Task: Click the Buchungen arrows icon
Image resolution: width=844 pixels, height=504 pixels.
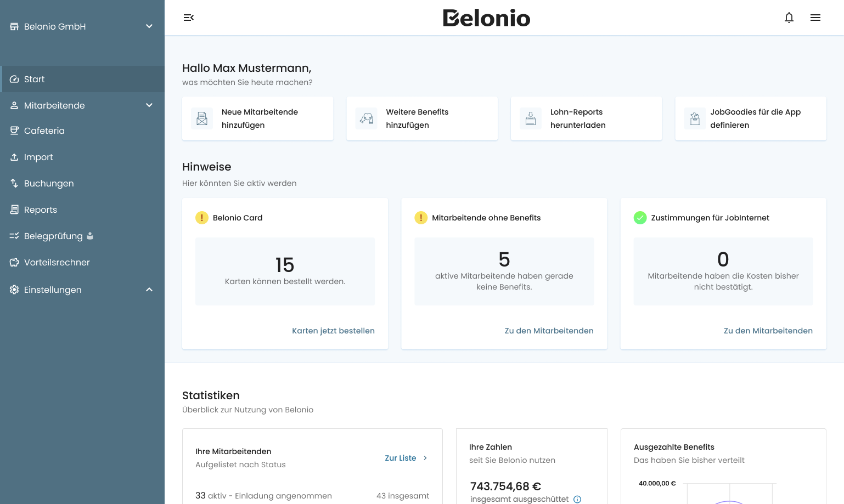Action: click(14, 183)
